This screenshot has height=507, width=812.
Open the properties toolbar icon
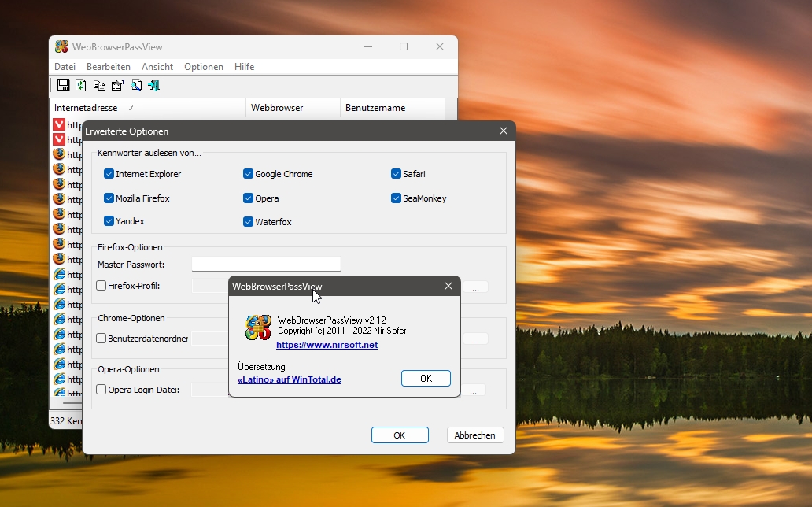tap(117, 85)
